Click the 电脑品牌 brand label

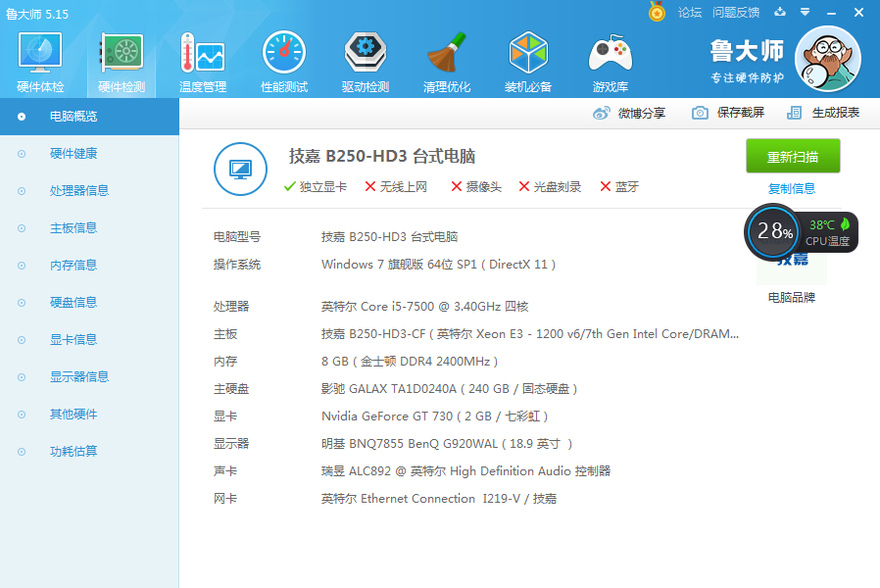point(792,297)
